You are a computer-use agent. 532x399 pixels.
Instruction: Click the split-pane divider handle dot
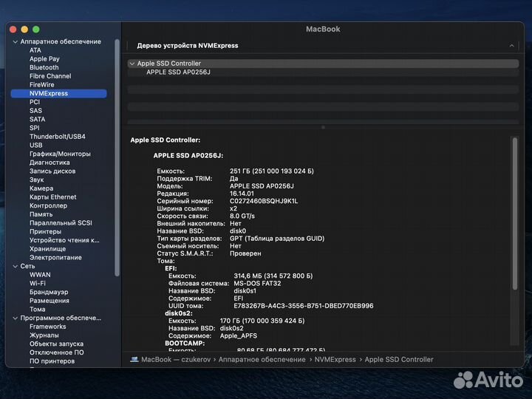[x=323, y=127]
